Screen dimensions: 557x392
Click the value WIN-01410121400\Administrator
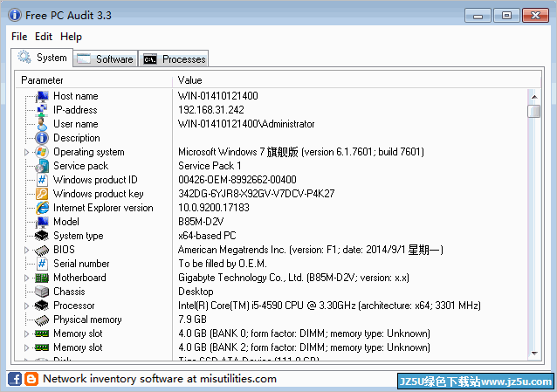(246, 124)
